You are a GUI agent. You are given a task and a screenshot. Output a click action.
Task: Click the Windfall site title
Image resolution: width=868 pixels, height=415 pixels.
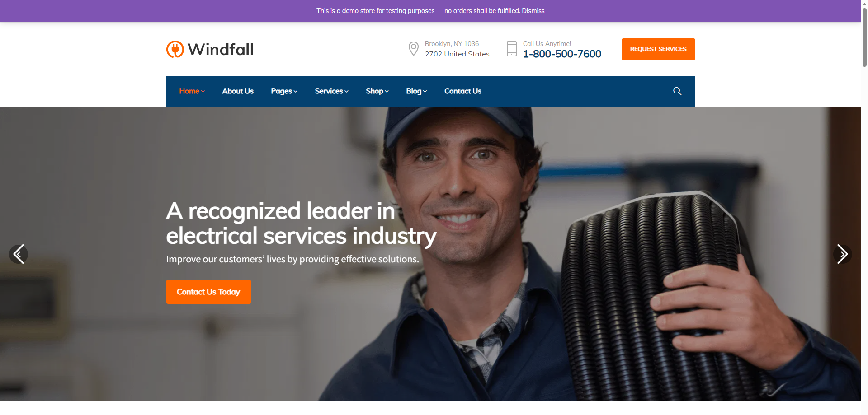221,49
